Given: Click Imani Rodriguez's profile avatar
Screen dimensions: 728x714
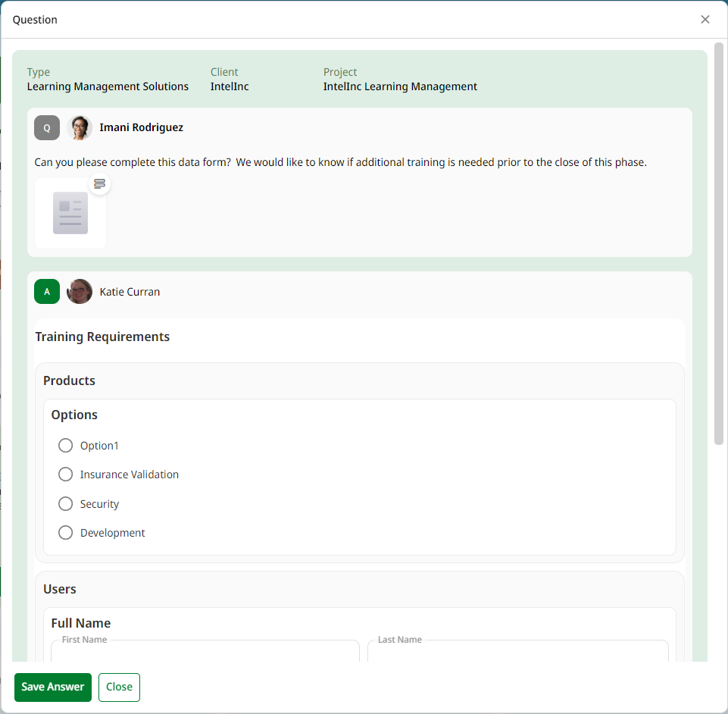Looking at the screenshot, I should pyautogui.click(x=80, y=127).
